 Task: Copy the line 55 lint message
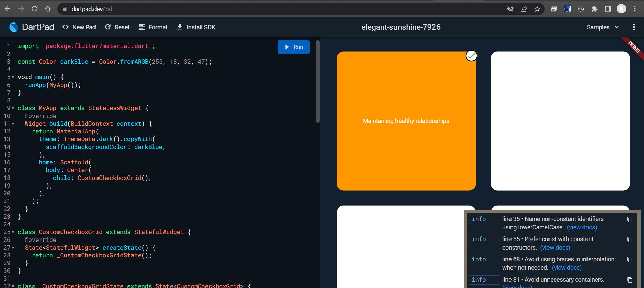630,239
